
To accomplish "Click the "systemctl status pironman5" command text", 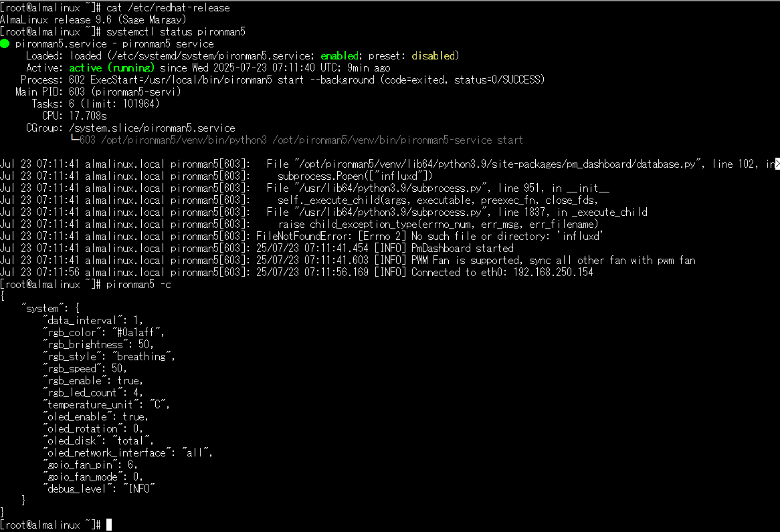I will click(x=175, y=32).
